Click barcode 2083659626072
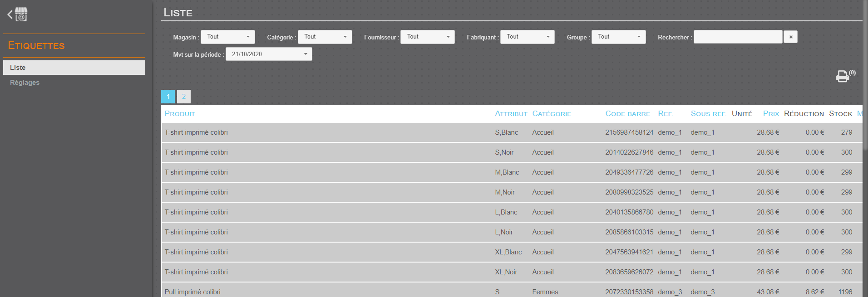This screenshot has width=868, height=297. [x=629, y=272]
